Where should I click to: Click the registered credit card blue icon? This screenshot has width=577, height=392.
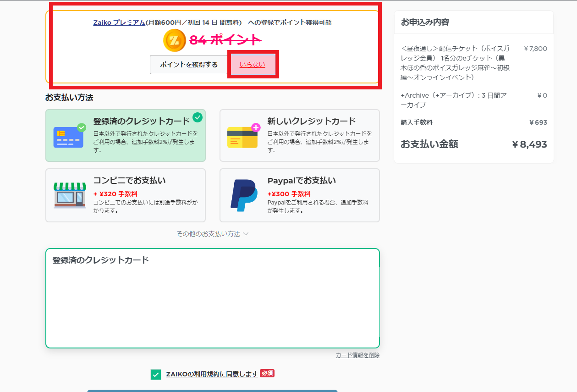pyautogui.click(x=70, y=135)
